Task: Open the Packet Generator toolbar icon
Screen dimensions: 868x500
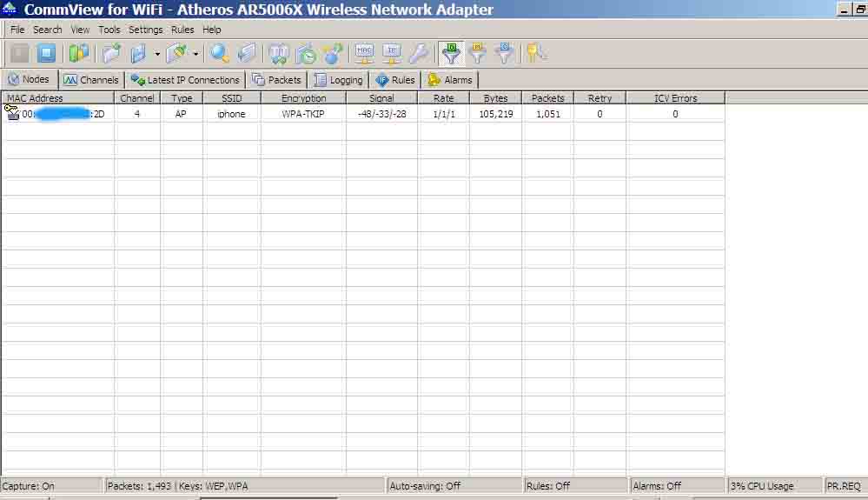Action: pyautogui.click(x=278, y=54)
